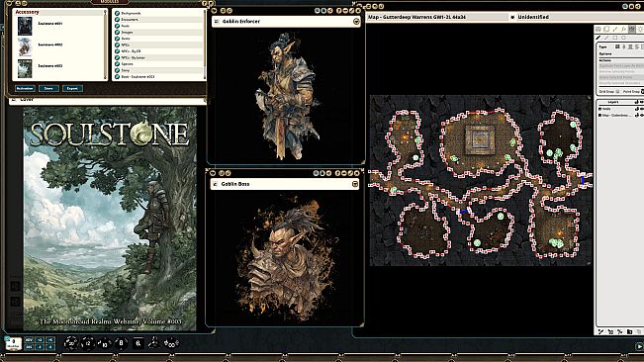The width and height of the screenshot is (644, 362).
Task: Click the -2 modifier button
Action: [41, 347]
